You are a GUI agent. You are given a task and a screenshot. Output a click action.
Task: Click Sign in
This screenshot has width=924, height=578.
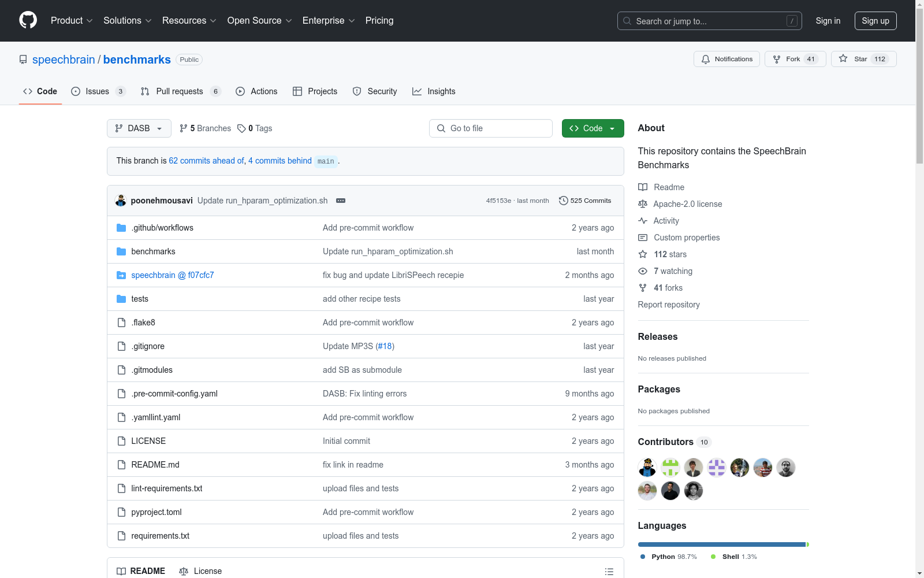click(x=828, y=21)
